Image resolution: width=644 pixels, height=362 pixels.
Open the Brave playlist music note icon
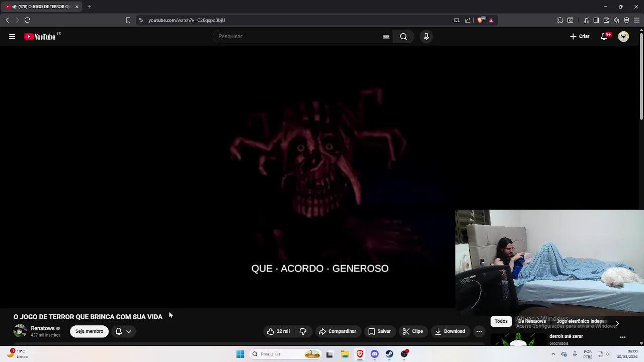click(x=586, y=20)
